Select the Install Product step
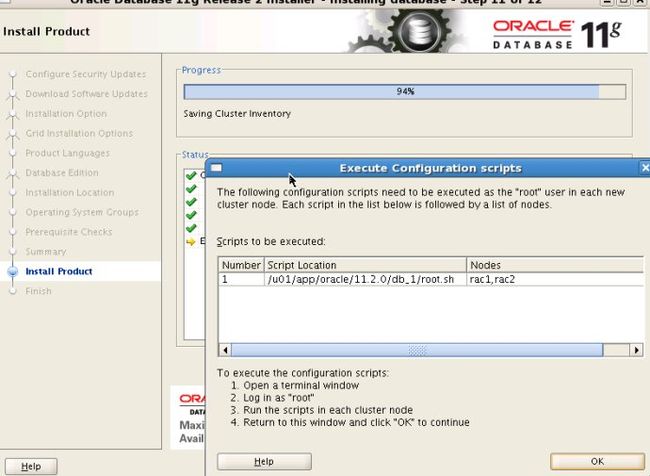This screenshot has width=650, height=476. [59, 272]
